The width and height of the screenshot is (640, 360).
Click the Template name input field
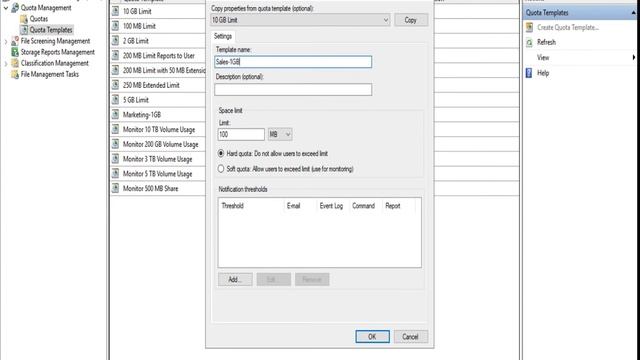[x=293, y=62]
